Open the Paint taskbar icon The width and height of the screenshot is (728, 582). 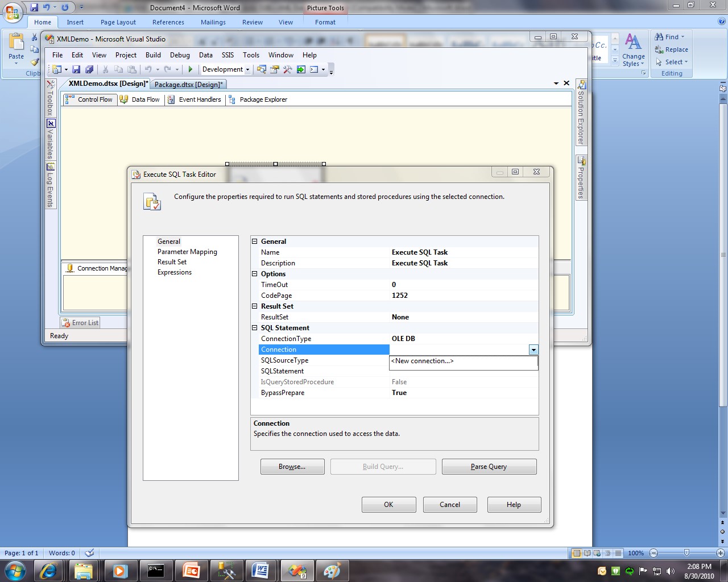point(331,570)
